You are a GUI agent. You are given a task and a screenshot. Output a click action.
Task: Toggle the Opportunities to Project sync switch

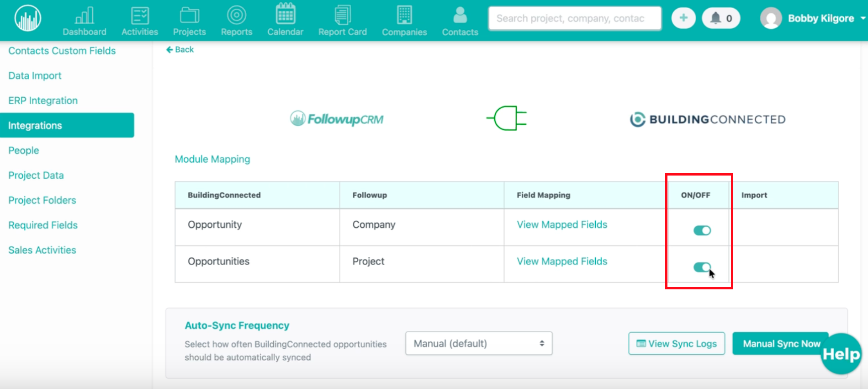pyautogui.click(x=702, y=267)
